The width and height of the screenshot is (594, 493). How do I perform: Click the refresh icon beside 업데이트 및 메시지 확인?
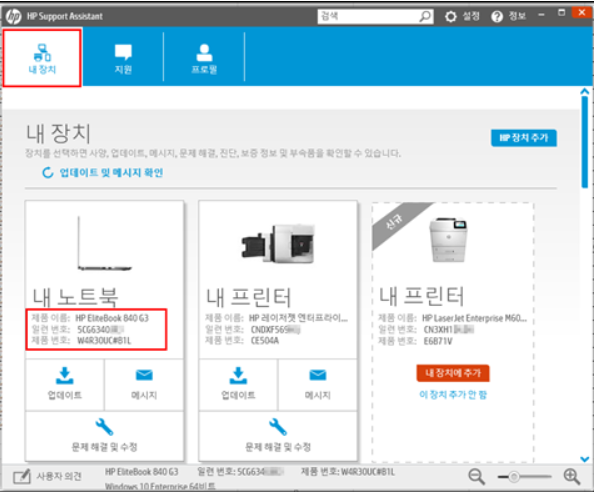[x=48, y=173]
